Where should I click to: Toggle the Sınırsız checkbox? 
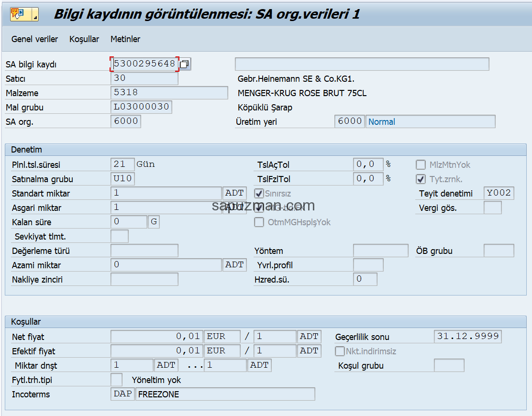coord(259,194)
